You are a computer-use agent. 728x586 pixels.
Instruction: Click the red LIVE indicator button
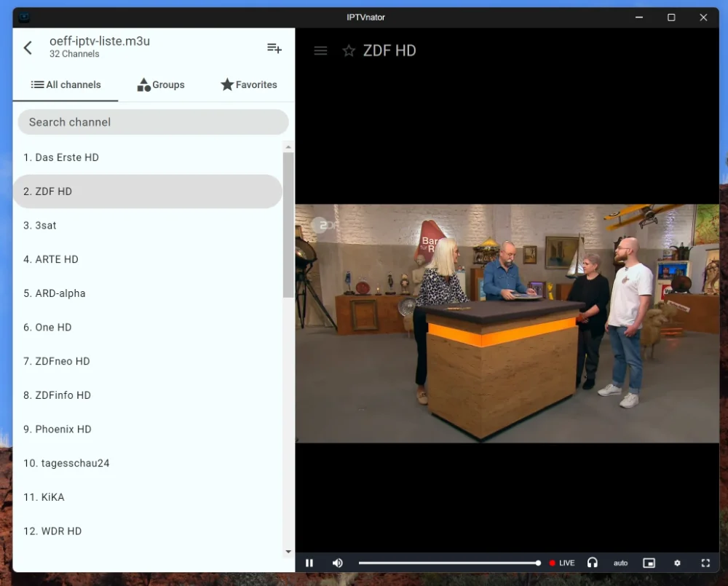point(562,563)
